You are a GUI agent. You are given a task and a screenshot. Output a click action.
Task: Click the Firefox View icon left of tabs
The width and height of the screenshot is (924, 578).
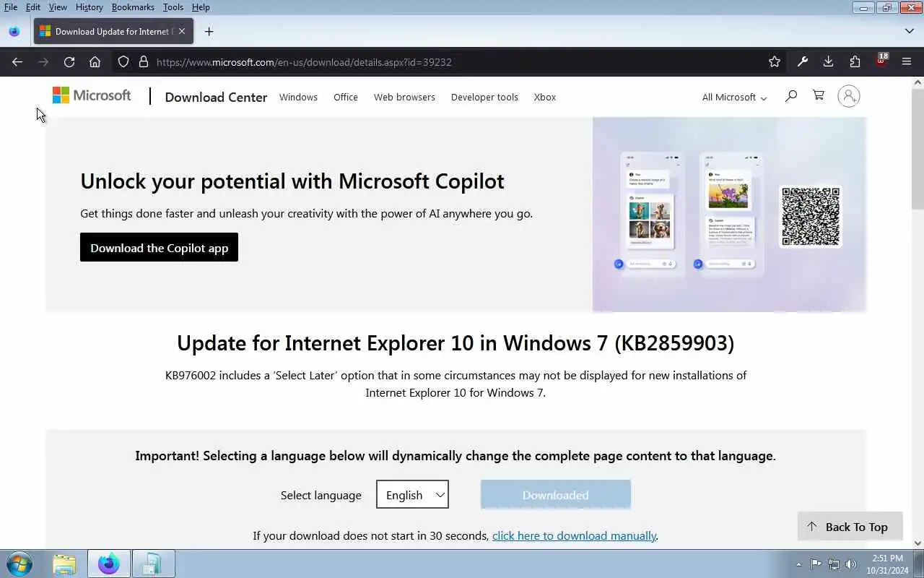(14, 31)
